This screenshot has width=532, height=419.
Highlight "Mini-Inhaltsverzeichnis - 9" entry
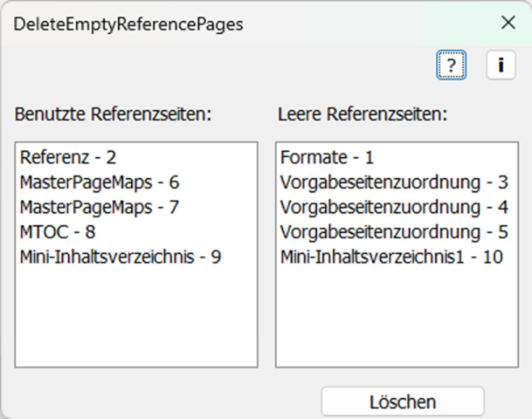(x=120, y=258)
